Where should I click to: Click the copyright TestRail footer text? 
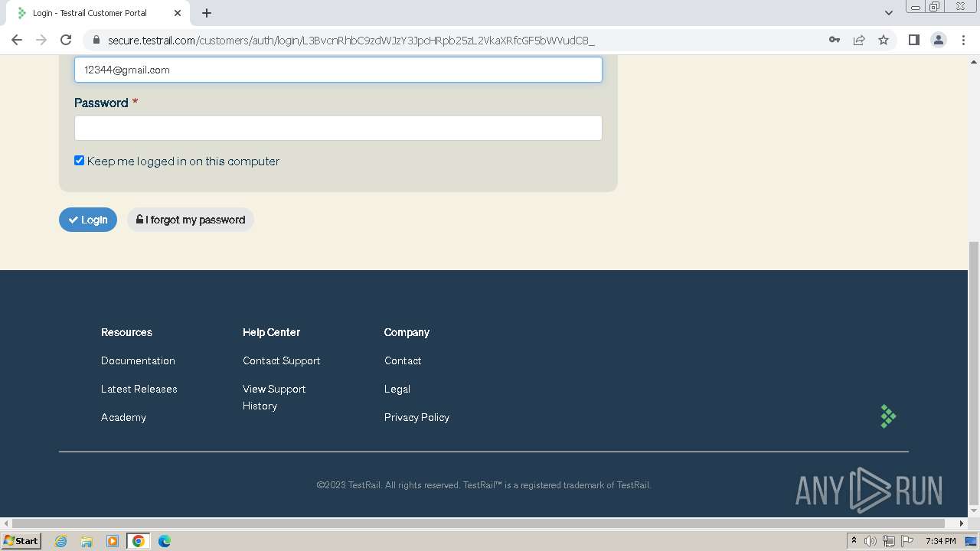coord(484,485)
